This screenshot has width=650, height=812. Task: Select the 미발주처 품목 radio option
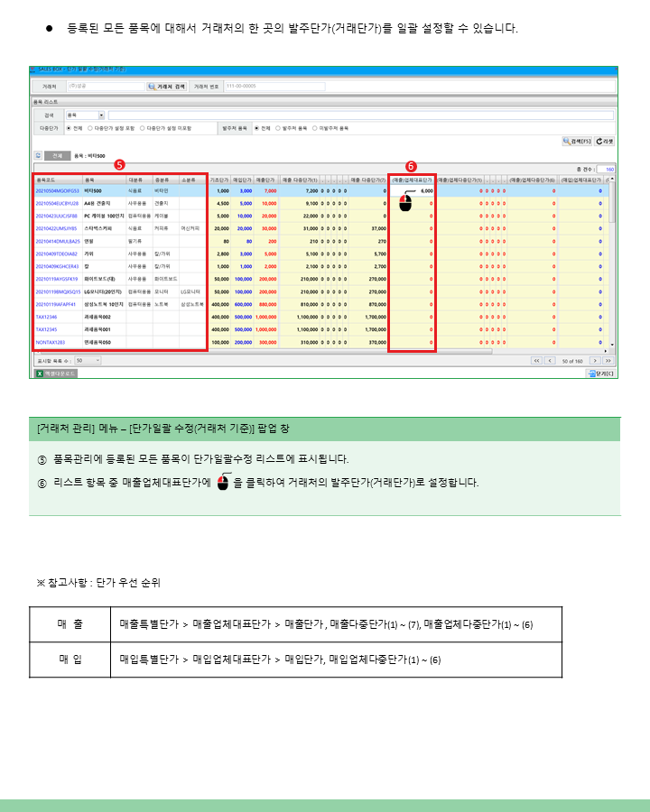tap(315, 128)
